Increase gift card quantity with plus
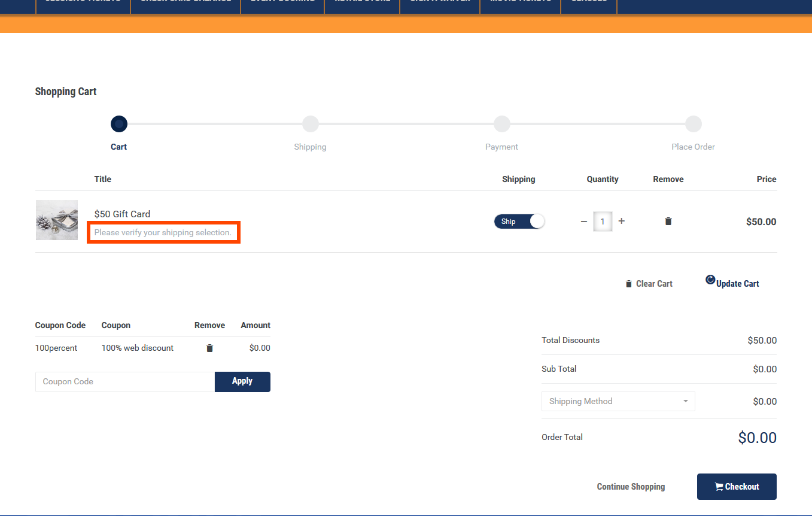This screenshot has width=812, height=516. coord(621,221)
